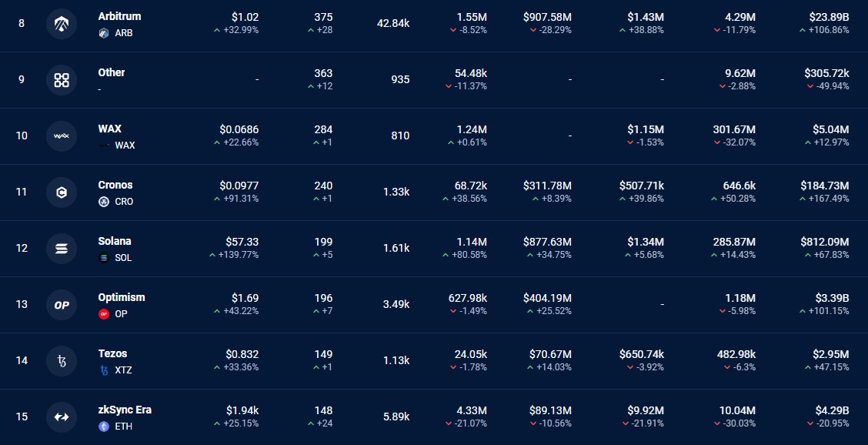Viewport: 868px width, 445px height.
Task: Click the Cronos value $184.73M
Action: click(825, 186)
